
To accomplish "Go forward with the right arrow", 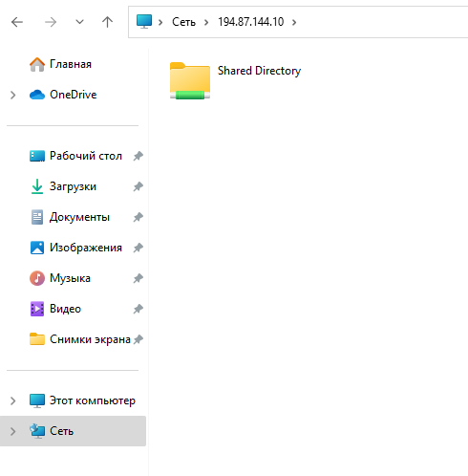I will point(51,22).
